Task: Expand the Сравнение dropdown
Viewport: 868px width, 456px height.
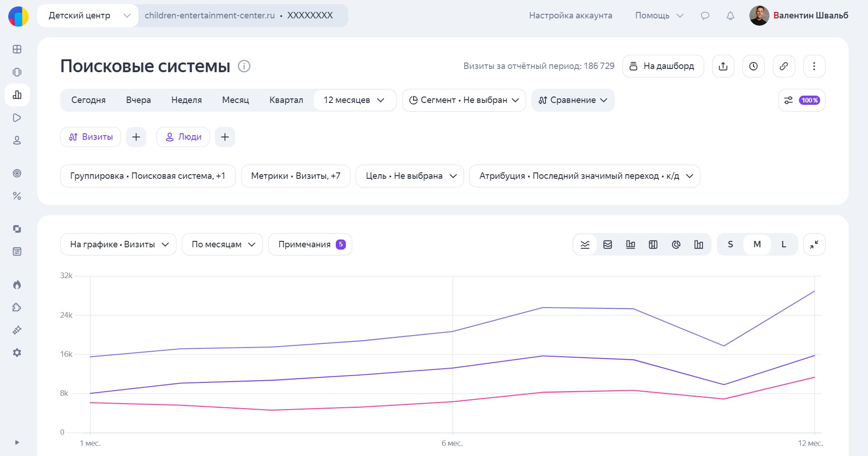Action: point(573,100)
